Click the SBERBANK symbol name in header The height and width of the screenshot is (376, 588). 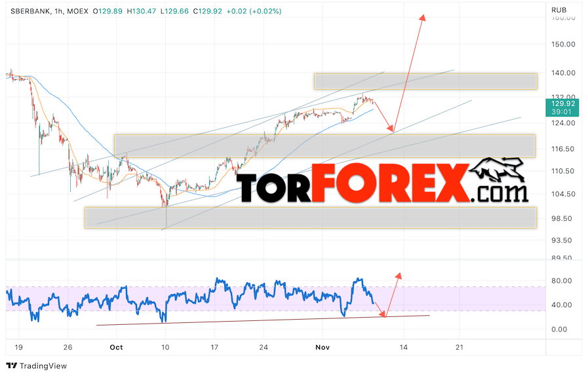point(30,11)
